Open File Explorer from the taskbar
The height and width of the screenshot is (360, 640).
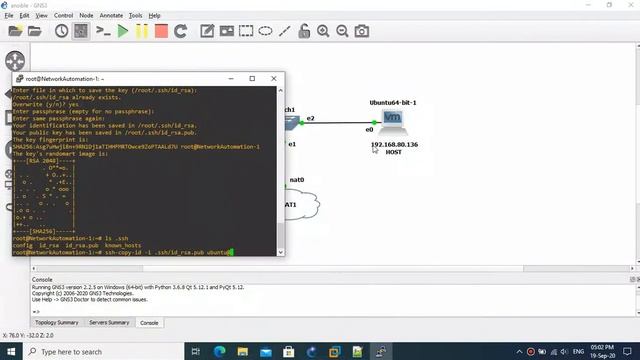tap(242, 351)
